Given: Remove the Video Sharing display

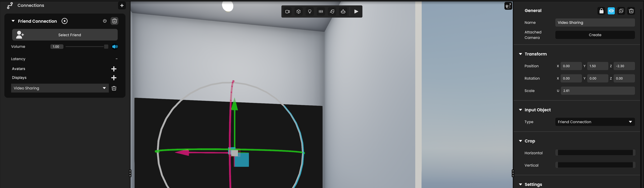Looking at the screenshot, I should [114, 88].
